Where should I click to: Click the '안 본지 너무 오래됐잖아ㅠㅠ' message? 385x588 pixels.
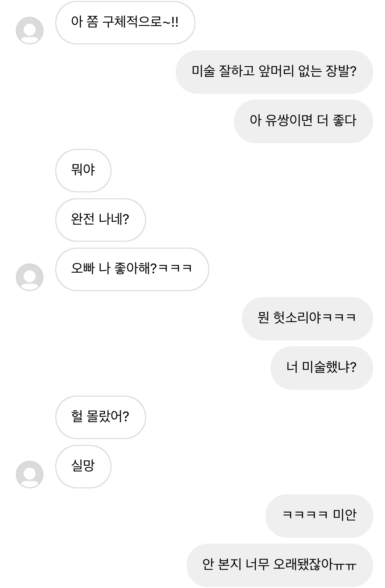(280, 565)
